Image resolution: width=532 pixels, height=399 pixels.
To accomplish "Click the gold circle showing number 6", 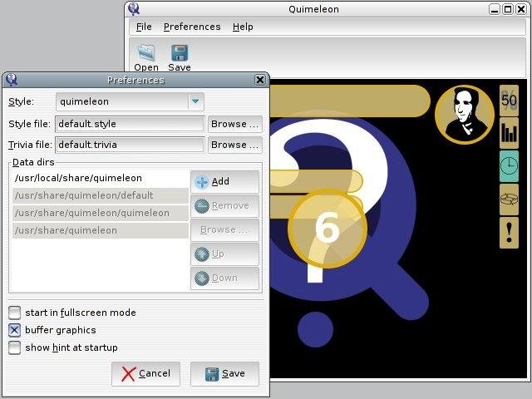I will coord(328,228).
